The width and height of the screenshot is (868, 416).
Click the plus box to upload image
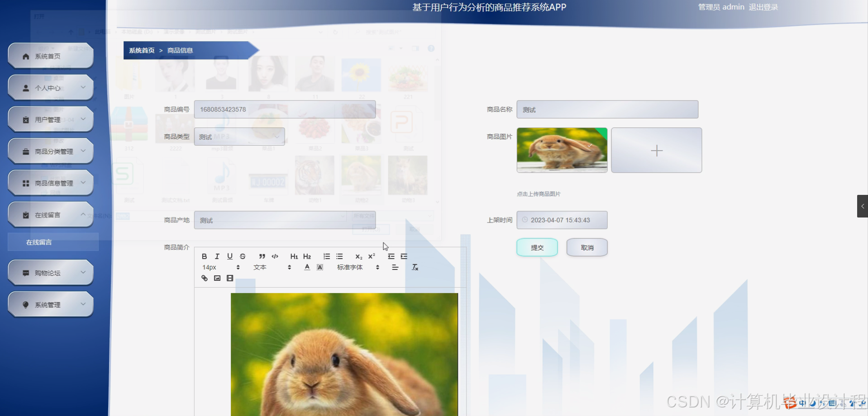click(657, 150)
